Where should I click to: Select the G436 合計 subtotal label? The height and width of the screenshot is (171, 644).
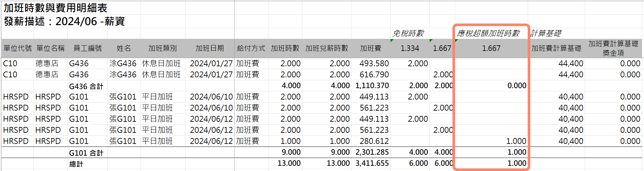[x=86, y=86]
